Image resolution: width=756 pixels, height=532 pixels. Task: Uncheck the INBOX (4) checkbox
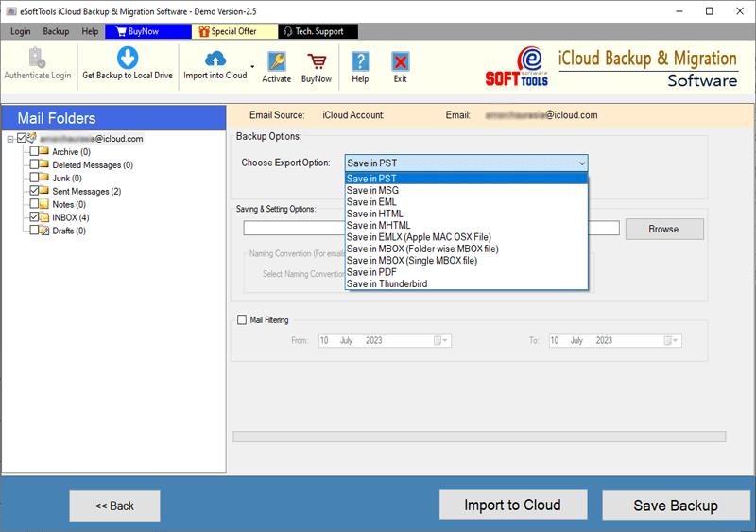tap(34, 216)
